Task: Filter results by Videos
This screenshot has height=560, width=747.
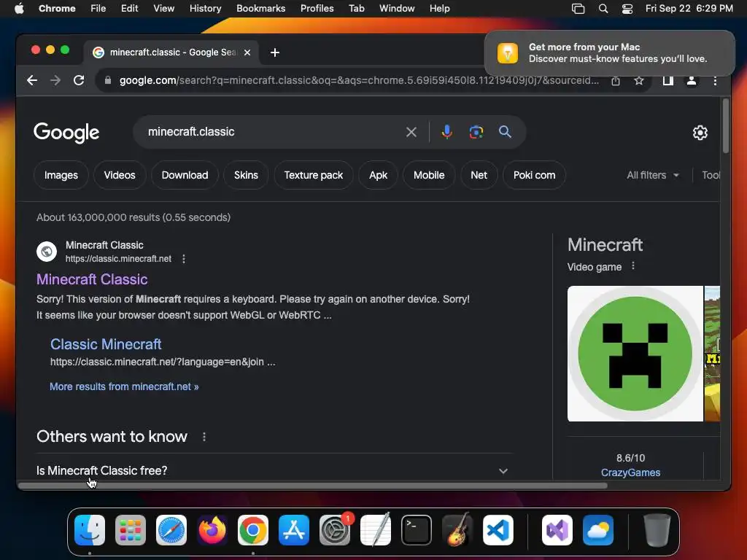Action: (120, 175)
